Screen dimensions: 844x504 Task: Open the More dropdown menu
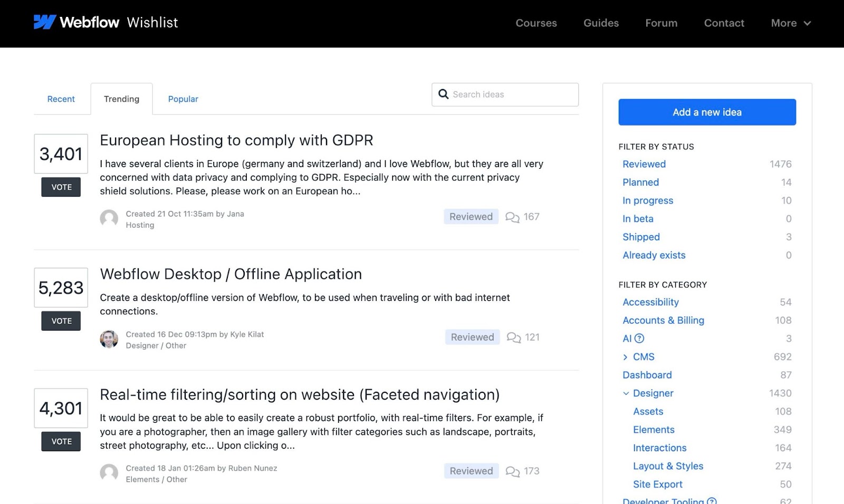[791, 23]
